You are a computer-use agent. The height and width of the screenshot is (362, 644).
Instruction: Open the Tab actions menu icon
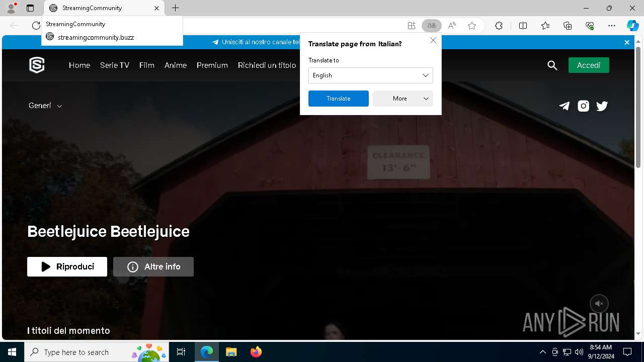point(30,8)
